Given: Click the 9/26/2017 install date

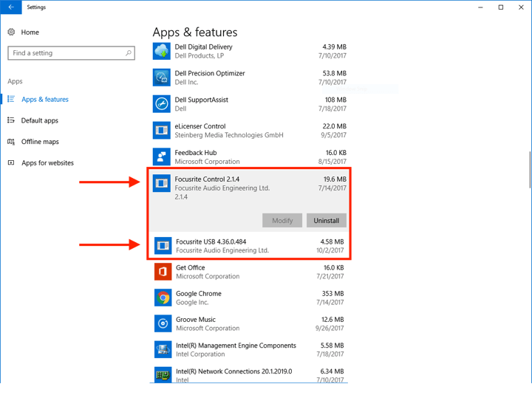Looking at the screenshot, I should 330,329.
